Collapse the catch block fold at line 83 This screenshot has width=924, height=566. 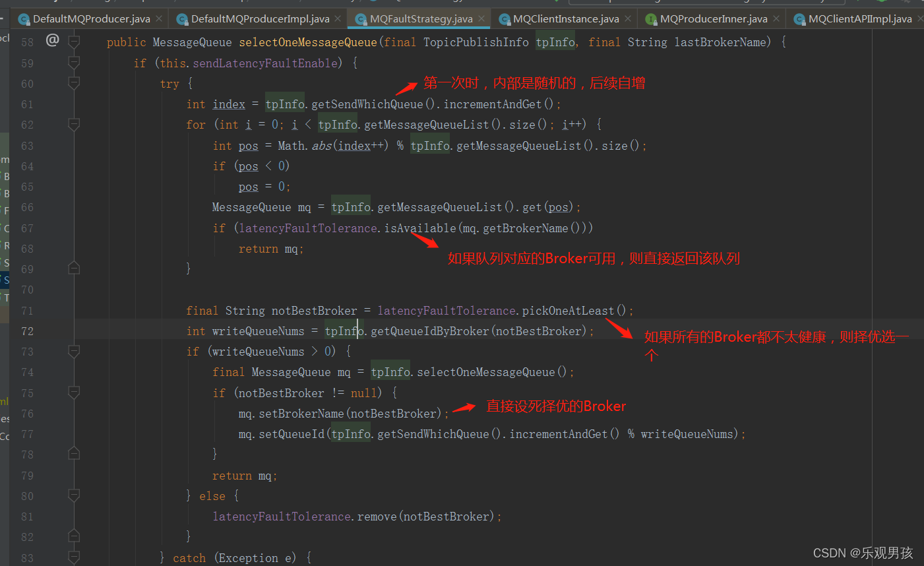pos(74,557)
